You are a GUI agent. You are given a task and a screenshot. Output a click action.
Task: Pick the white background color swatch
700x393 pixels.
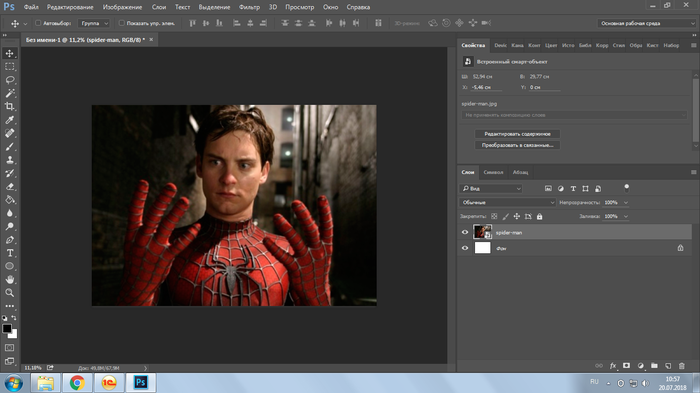click(x=14, y=334)
